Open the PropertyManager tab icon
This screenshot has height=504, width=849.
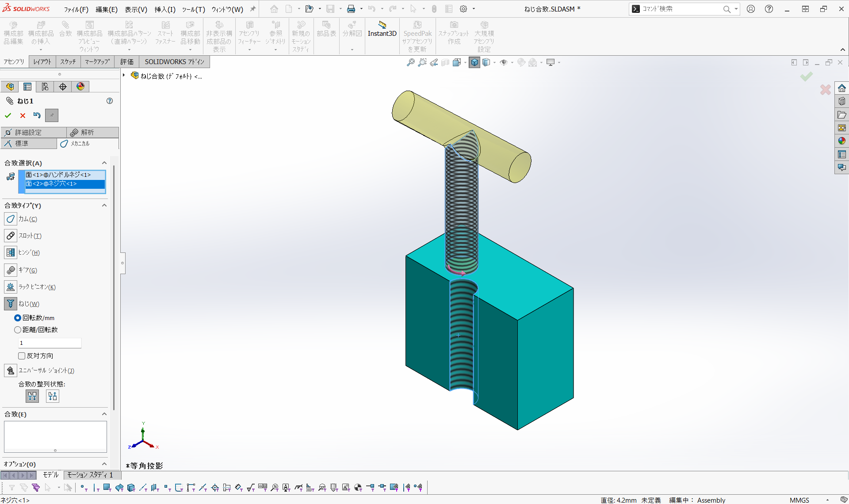[27, 87]
